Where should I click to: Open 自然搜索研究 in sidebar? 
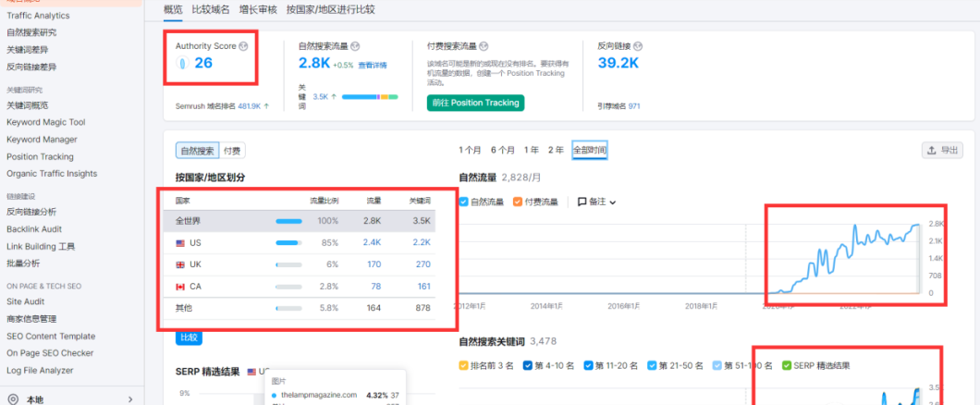(x=31, y=32)
